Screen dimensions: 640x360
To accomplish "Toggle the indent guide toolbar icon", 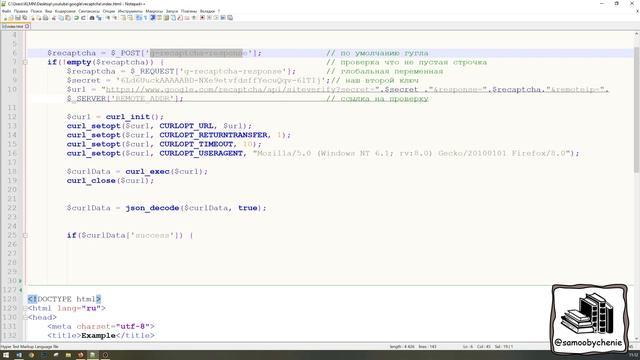I will tap(152, 18).
